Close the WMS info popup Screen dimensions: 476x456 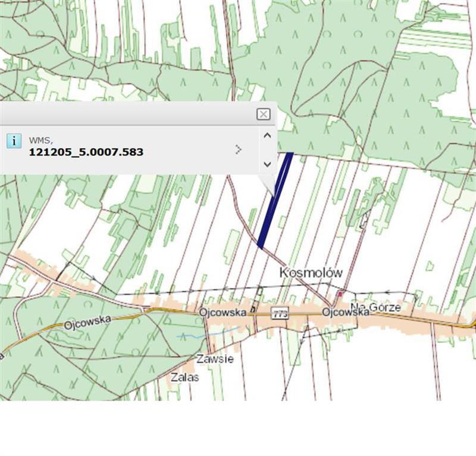[263, 114]
